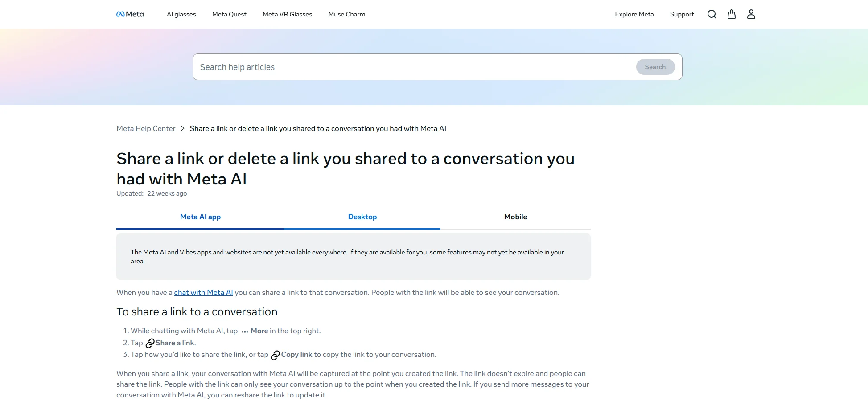Open the Meta VR Glasses menu
This screenshot has width=868, height=409.
pos(288,14)
